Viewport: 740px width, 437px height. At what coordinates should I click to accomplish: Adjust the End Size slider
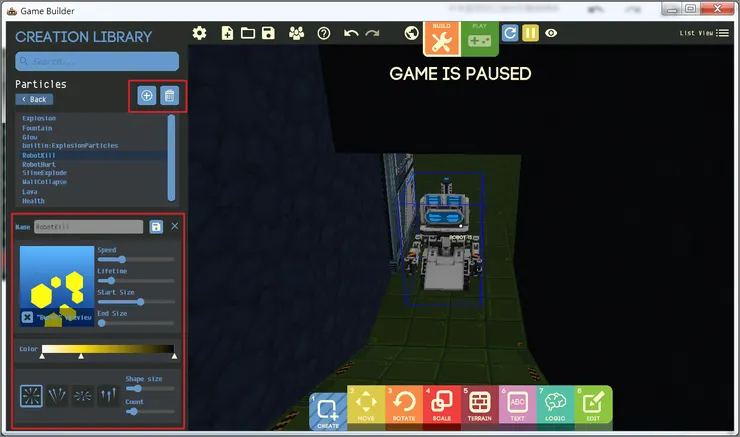[x=136, y=323]
